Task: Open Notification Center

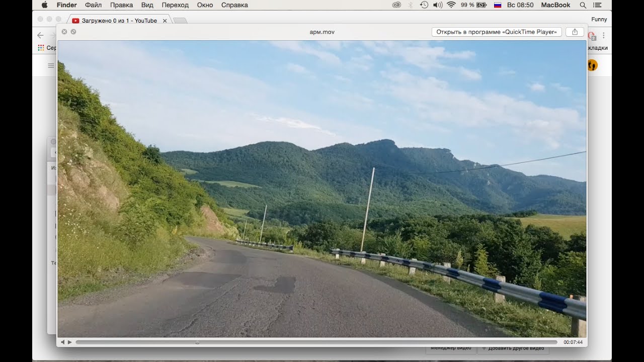Action: 597,5
